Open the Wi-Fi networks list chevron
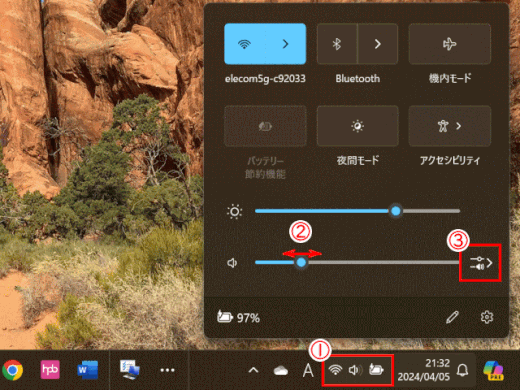Image resolution: width=520 pixels, height=390 pixels. 286,44
